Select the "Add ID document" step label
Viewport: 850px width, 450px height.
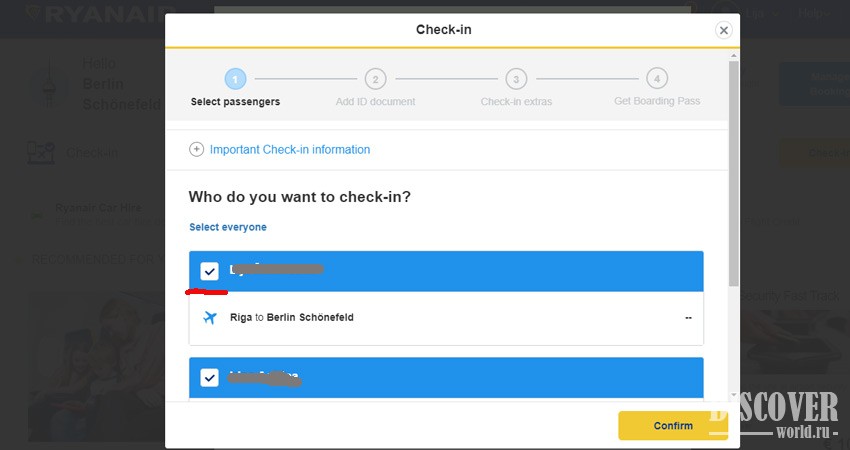tap(375, 102)
